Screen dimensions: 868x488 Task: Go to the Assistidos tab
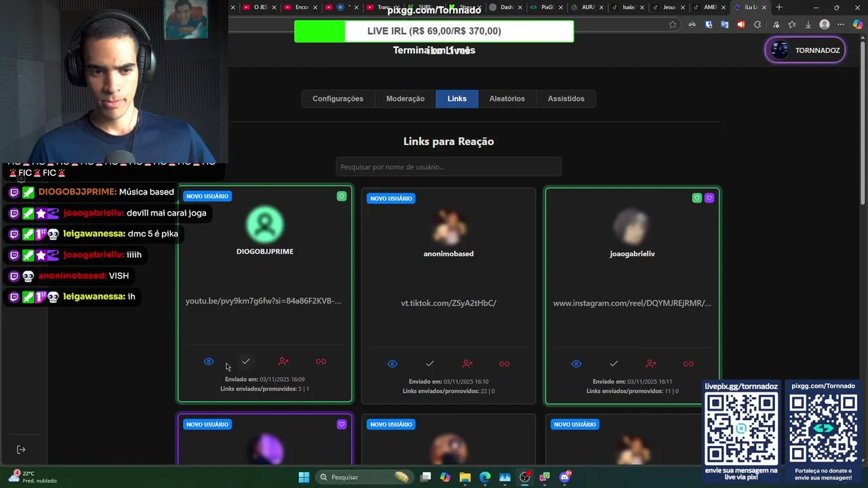click(566, 99)
